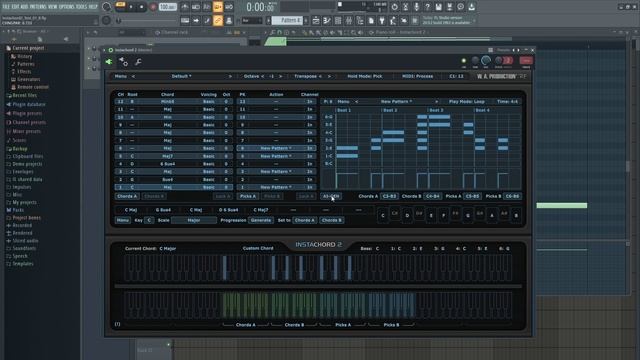
Task: Expand the Mixer presets browser folder
Action: click(26, 131)
